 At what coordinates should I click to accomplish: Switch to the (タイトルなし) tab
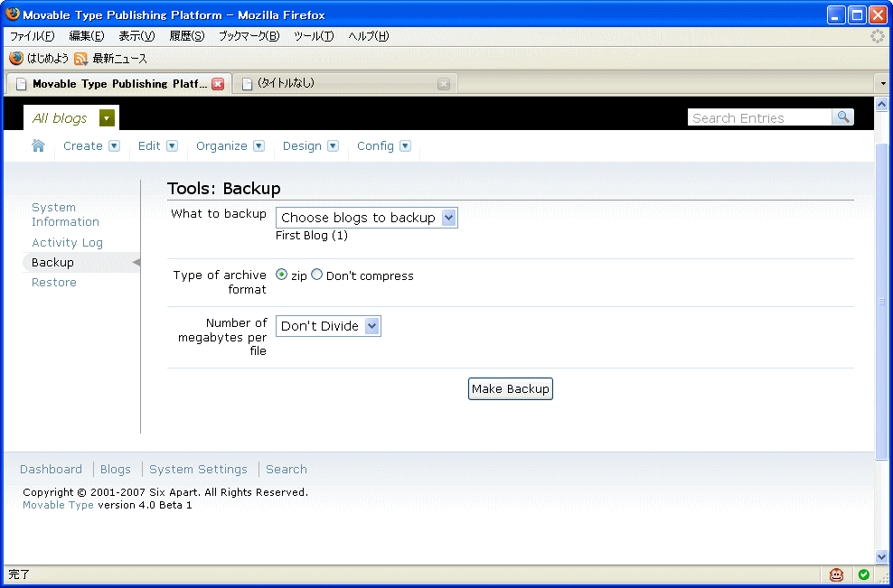(x=345, y=84)
